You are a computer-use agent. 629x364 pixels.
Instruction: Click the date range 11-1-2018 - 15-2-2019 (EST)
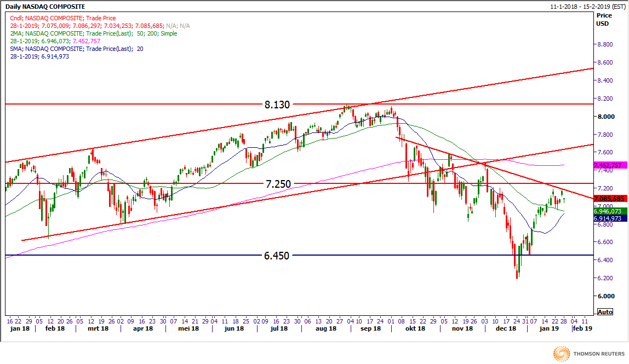tap(588, 7)
